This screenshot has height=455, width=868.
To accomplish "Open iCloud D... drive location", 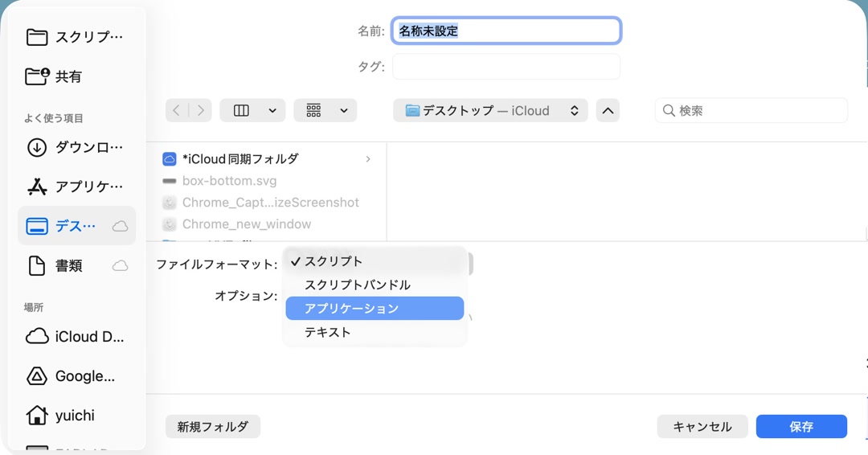I will coord(77,337).
